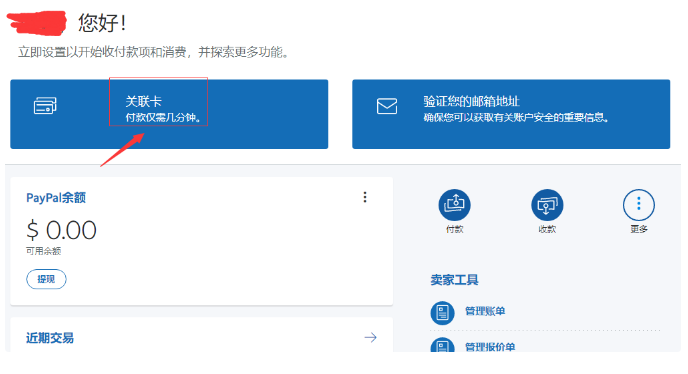This screenshot has height=374, width=688.
Task: Open the 关联卡 link card banner
Action: click(169, 114)
